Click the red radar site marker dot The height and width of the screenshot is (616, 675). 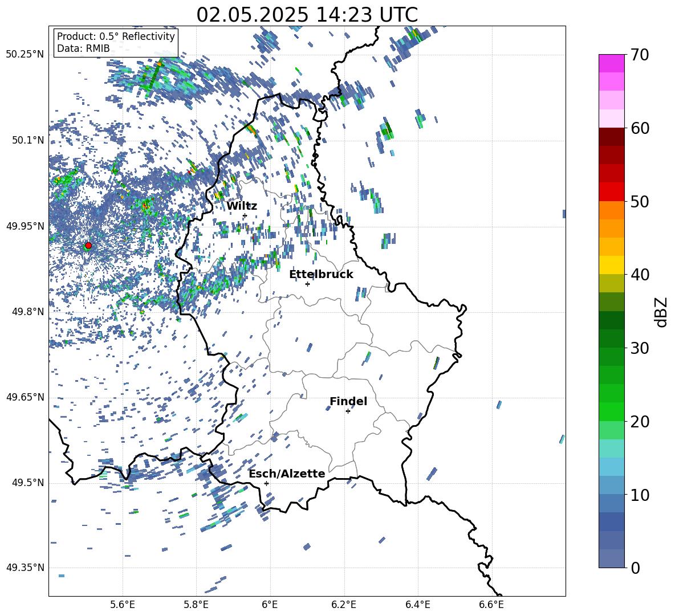[88, 245]
